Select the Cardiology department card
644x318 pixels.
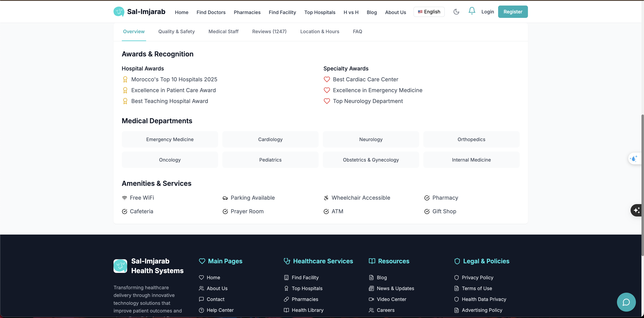(270, 139)
